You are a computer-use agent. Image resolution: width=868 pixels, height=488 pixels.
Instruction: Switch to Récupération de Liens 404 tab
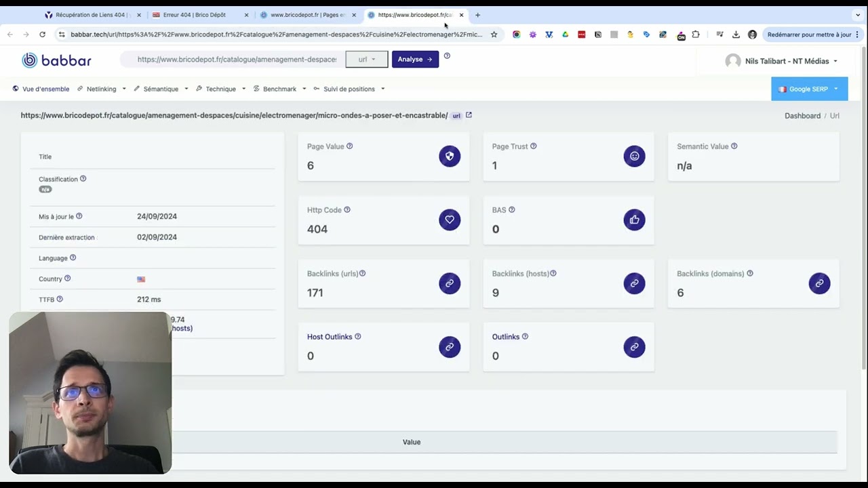pyautogui.click(x=92, y=15)
